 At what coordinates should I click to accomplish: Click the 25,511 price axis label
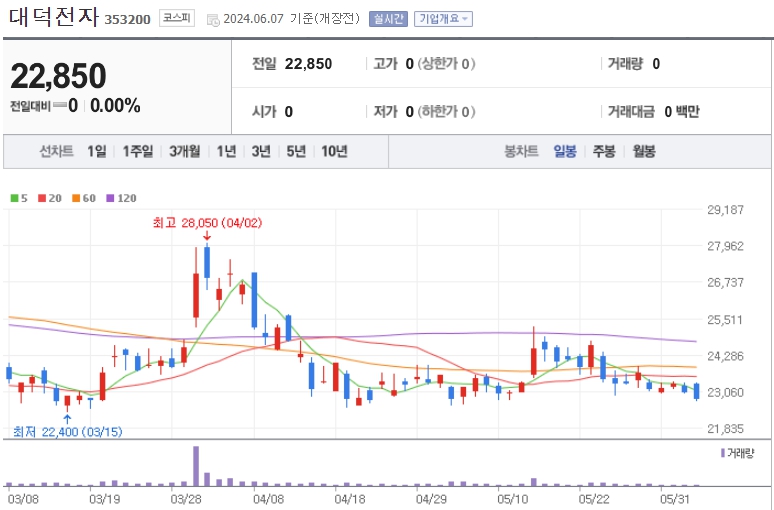(x=726, y=320)
